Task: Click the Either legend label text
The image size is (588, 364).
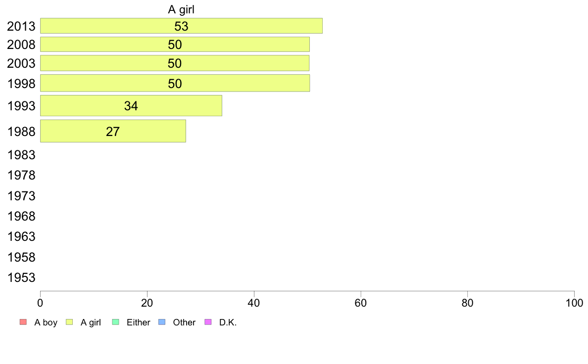Action: (x=139, y=322)
